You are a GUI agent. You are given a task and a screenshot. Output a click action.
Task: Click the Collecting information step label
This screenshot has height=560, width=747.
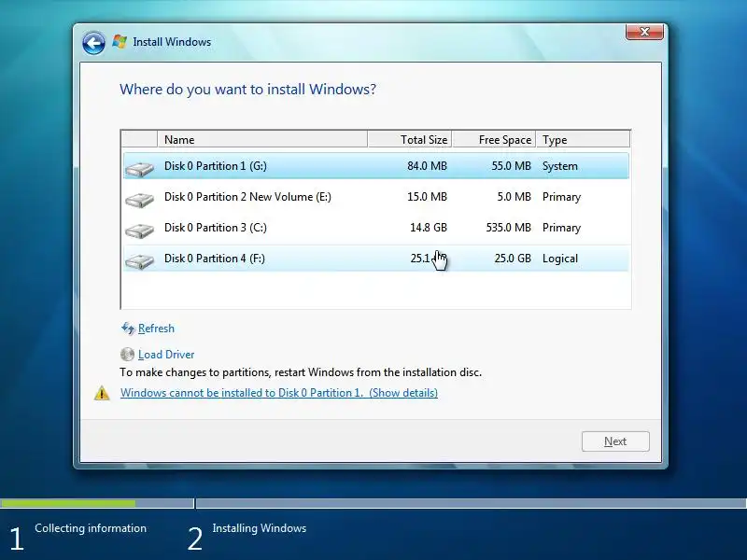click(91, 528)
